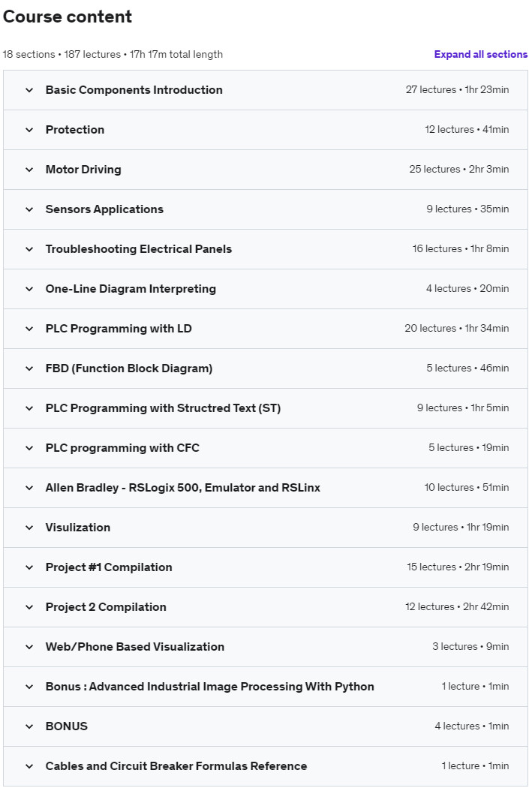Click the chevron beside Protection
This screenshot has height=788, width=532.
tap(29, 130)
